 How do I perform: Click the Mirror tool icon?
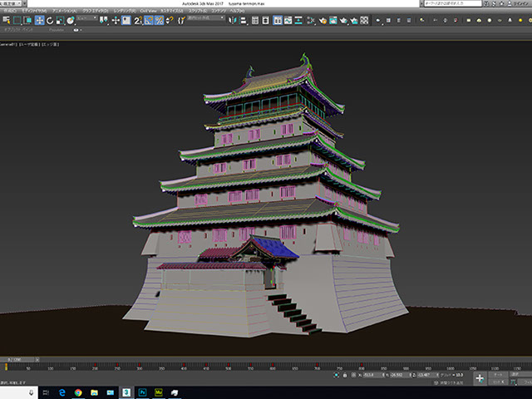click(x=234, y=21)
